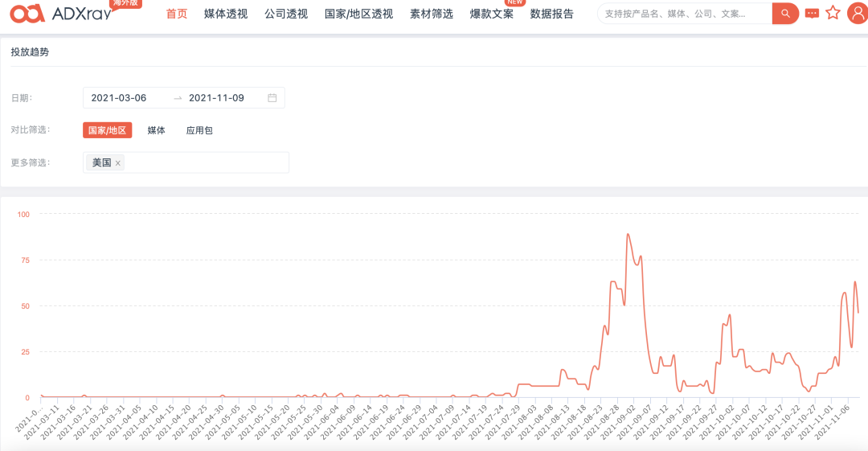
Task: Select 媒体 comparison filter
Action: (156, 130)
